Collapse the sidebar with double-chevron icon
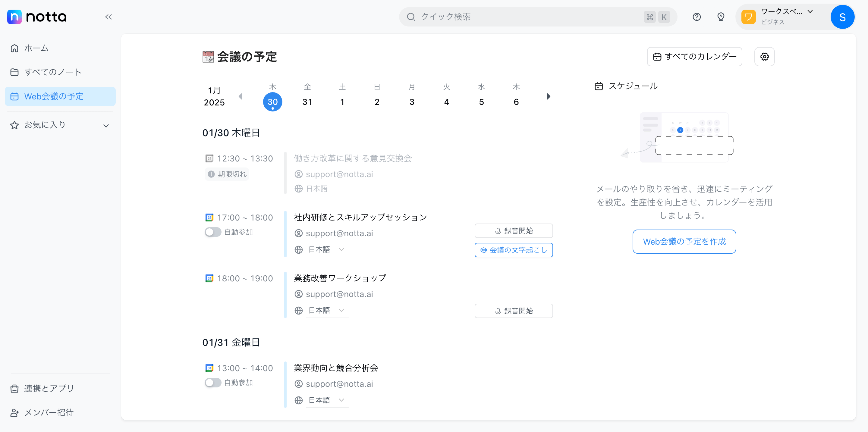 pyautogui.click(x=108, y=17)
